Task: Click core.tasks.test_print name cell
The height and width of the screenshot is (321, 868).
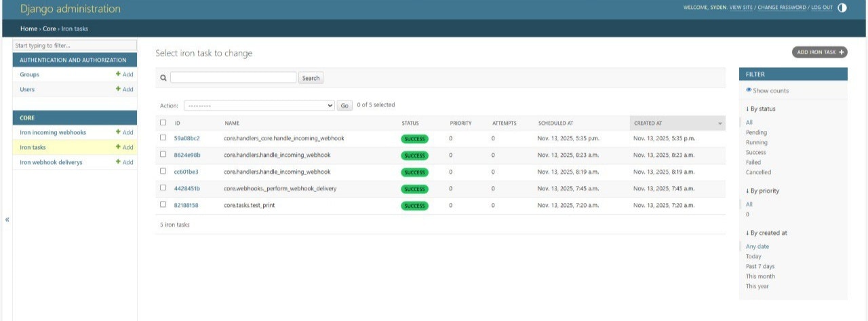Action: 250,205
